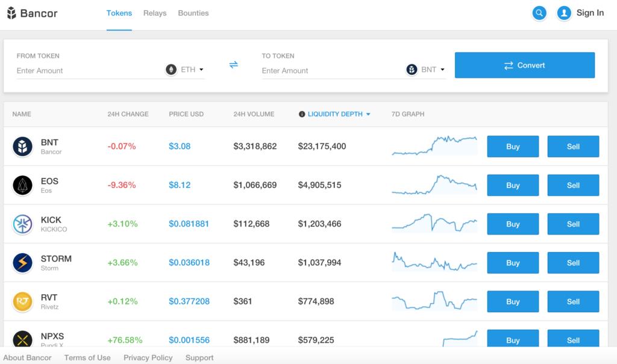Screen dimensions: 617x364
Task: Click BNT price $3.08
Action: [x=180, y=146]
